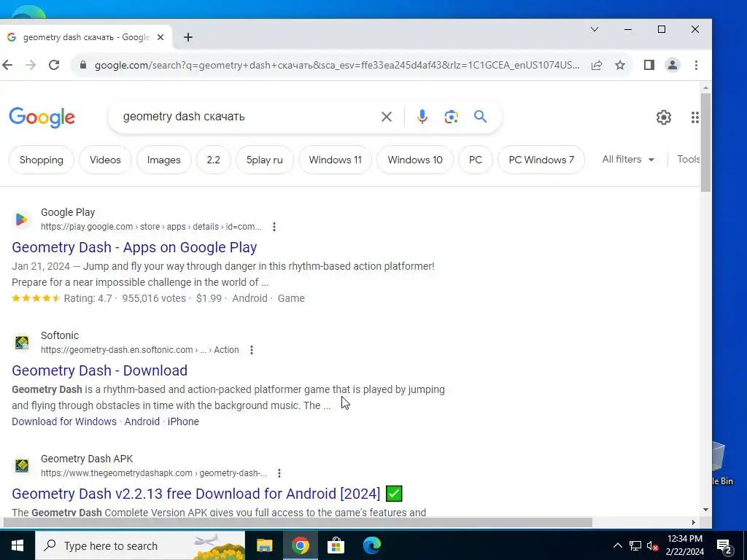The width and height of the screenshot is (747, 560).
Task: Click the horizontal scrollbar thumb
Action: (298, 523)
